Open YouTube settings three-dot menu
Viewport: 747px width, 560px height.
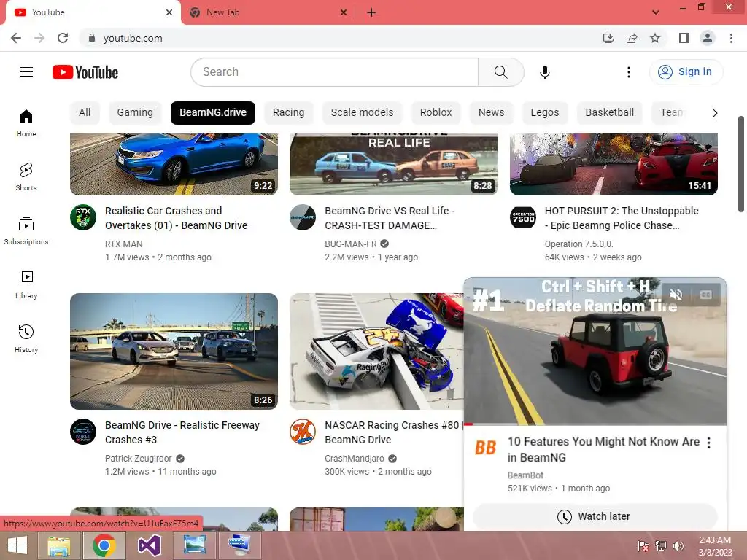[x=628, y=72]
